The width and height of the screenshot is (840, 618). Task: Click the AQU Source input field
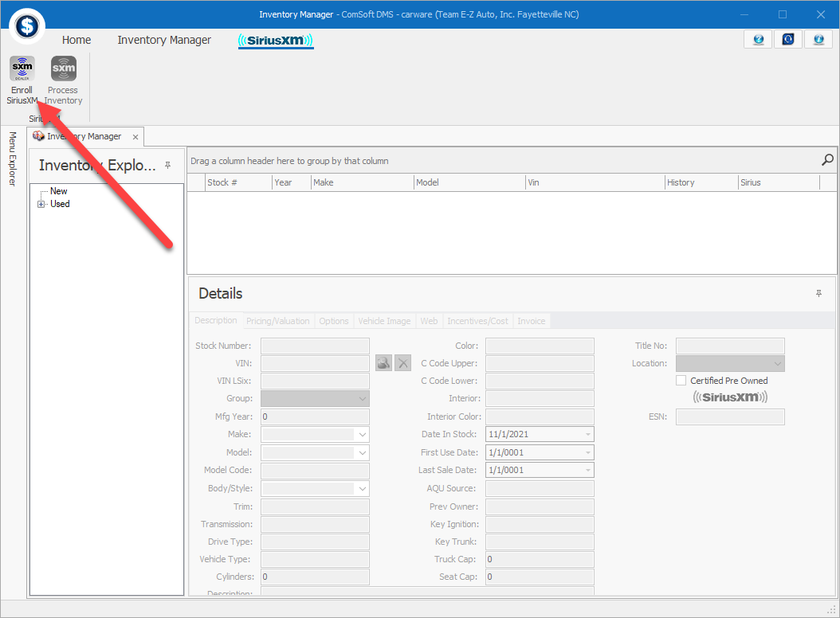(540, 488)
